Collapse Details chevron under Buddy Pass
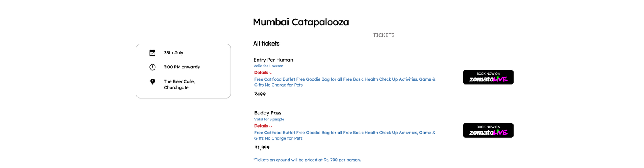Screen dimensions: 644x168 [271, 127]
